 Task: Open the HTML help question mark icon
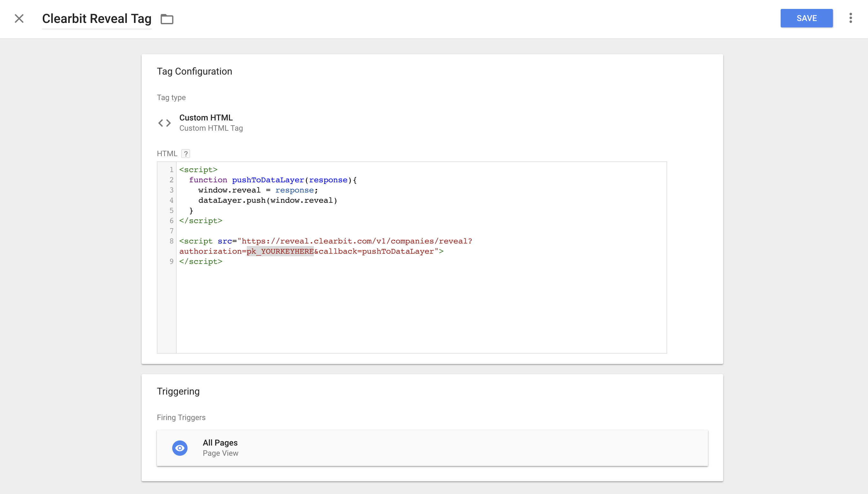[185, 154]
